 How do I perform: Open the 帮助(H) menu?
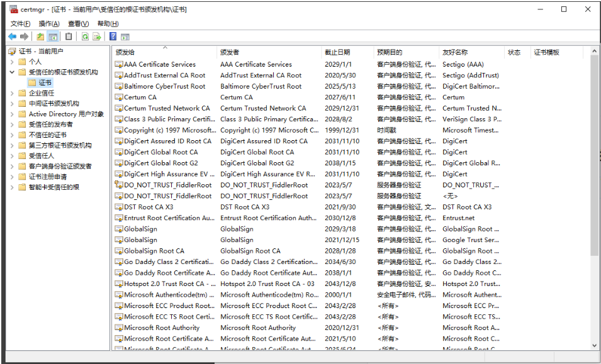coord(108,24)
